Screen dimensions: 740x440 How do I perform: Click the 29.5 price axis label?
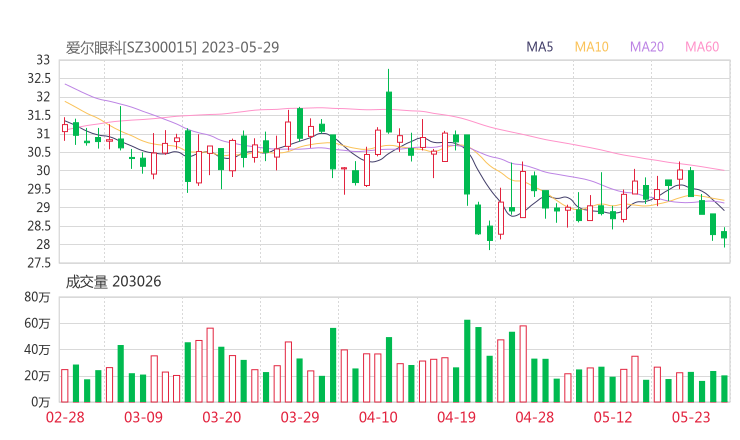tap(39, 189)
